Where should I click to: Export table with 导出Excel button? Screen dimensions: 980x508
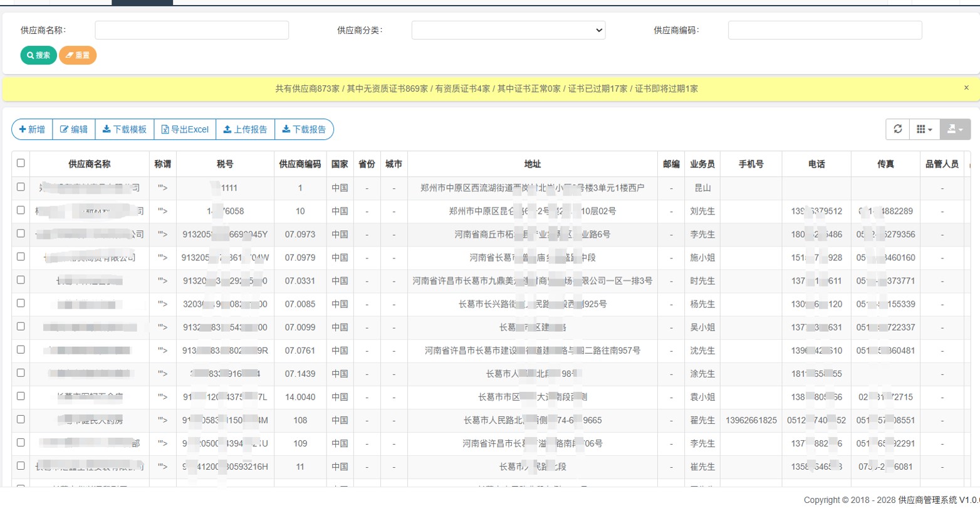pos(185,129)
